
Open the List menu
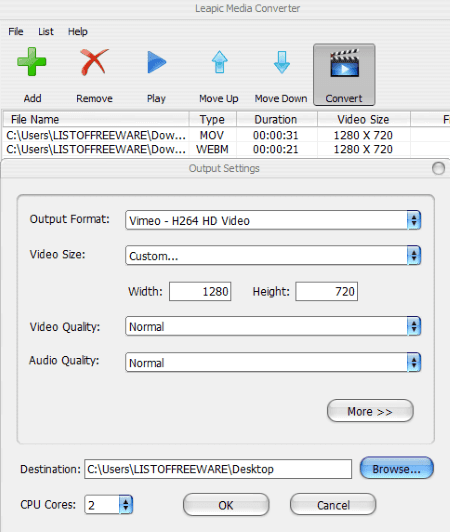click(x=45, y=32)
